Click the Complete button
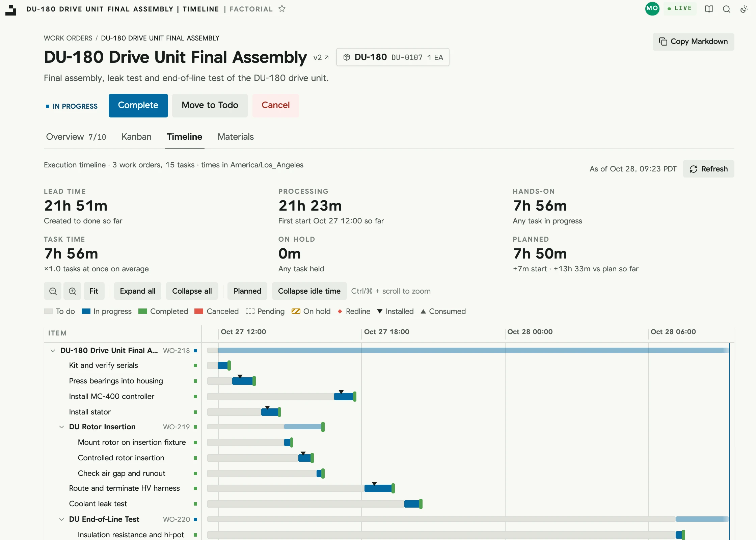This screenshot has width=756, height=540. [x=138, y=105]
